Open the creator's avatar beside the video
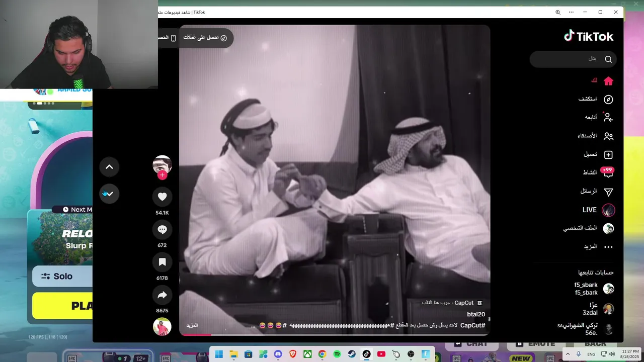 (x=162, y=164)
